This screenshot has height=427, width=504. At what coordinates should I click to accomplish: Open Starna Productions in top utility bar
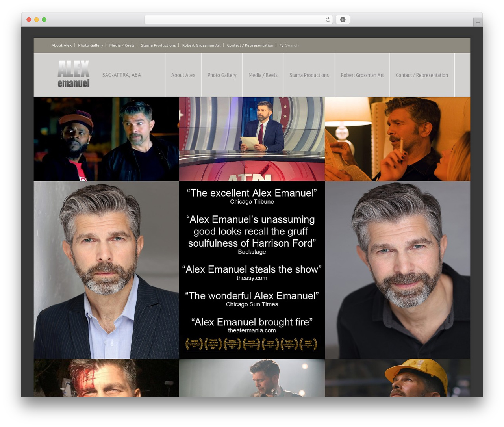point(158,45)
